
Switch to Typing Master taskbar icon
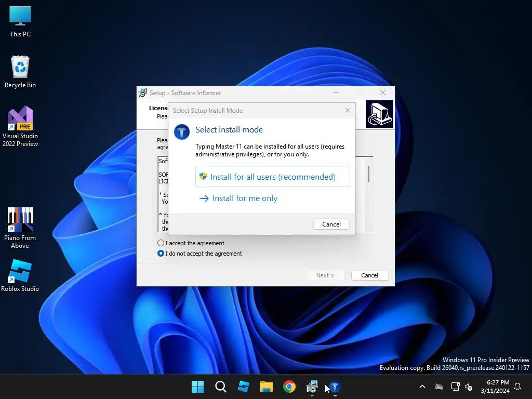[x=335, y=387]
